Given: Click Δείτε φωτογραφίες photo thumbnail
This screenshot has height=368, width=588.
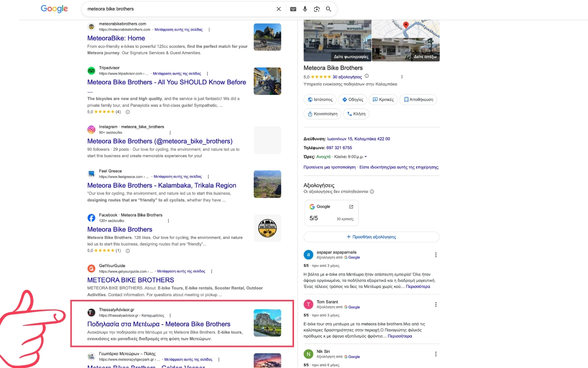Looking at the screenshot, I should pos(337,40).
